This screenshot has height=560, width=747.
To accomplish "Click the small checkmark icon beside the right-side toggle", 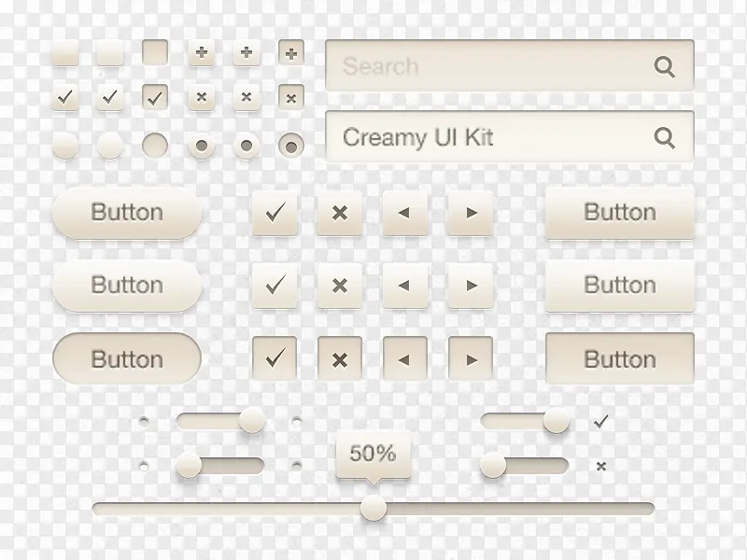I will (600, 422).
